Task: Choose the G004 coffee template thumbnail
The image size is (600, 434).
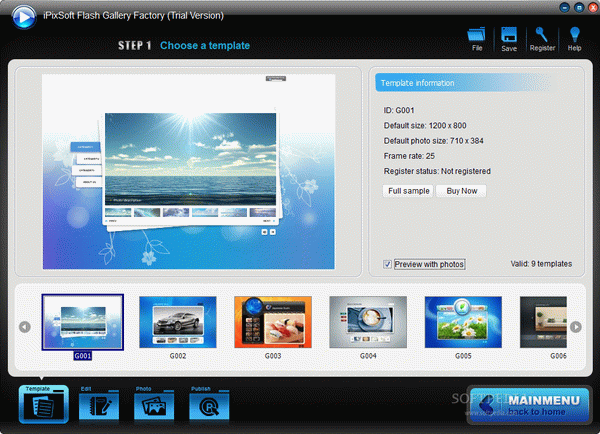Action: [368, 322]
